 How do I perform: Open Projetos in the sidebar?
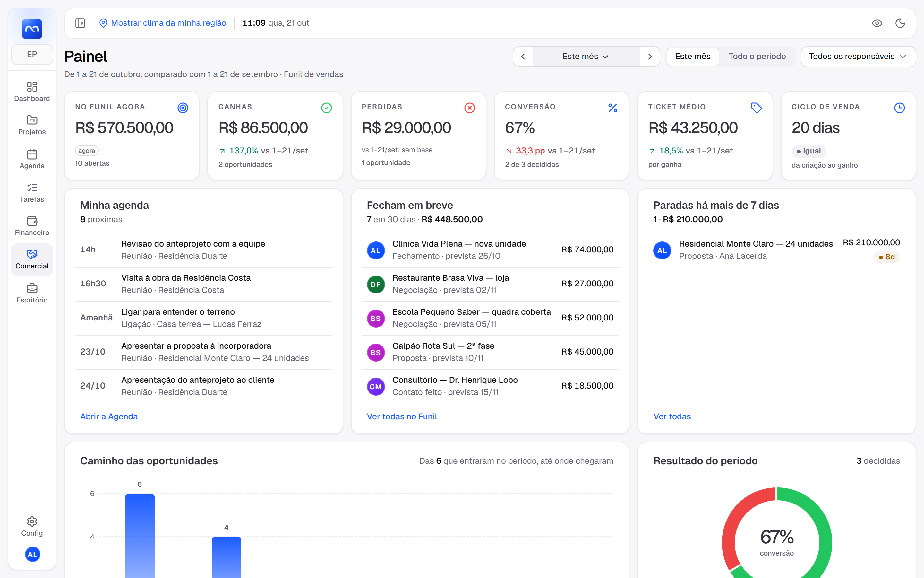pos(32,125)
